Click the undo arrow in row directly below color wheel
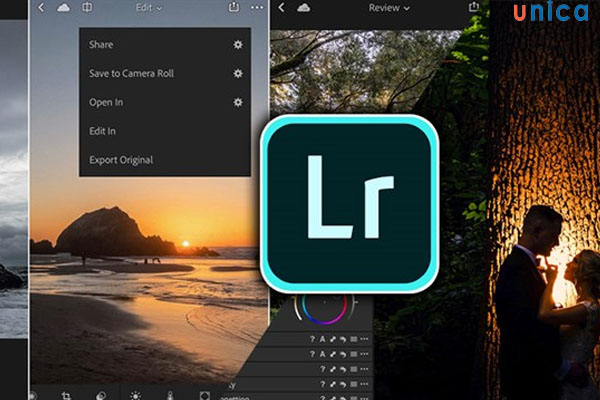The image size is (600, 400). tap(343, 339)
